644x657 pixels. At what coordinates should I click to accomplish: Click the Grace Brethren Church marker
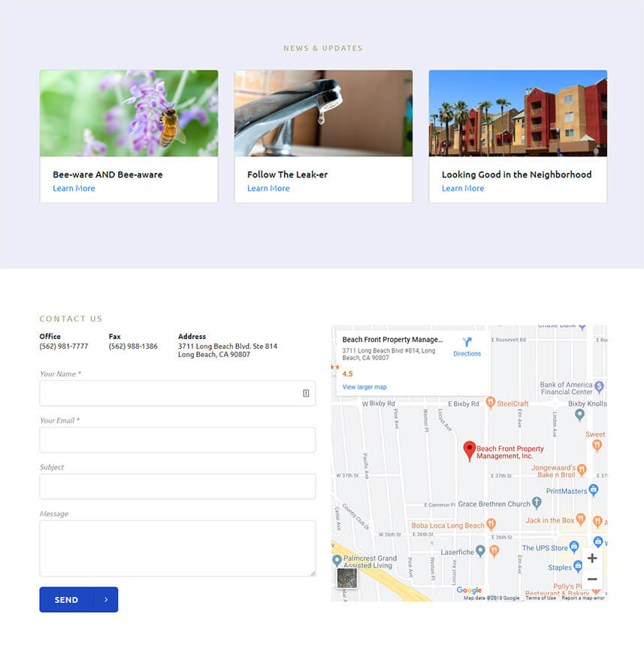537,502
